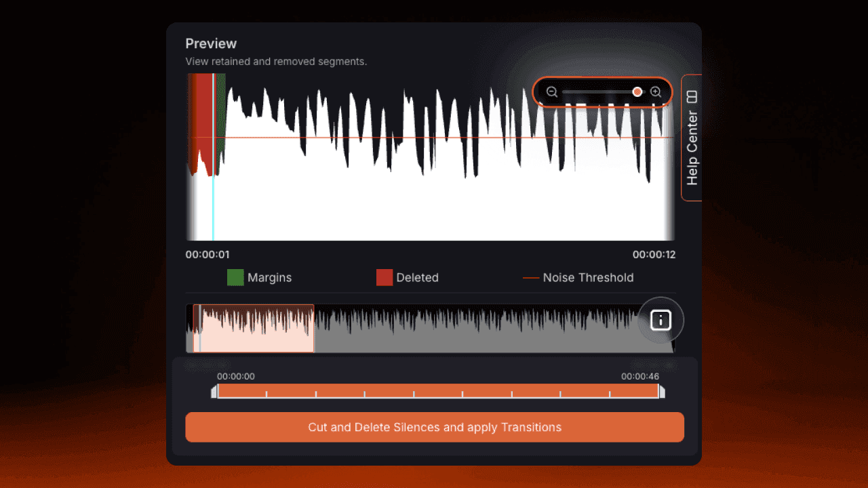The width and height of the screenshot is (868, 488).
Task: Click the Noise Threshold legend line marker
Action: 530,277
